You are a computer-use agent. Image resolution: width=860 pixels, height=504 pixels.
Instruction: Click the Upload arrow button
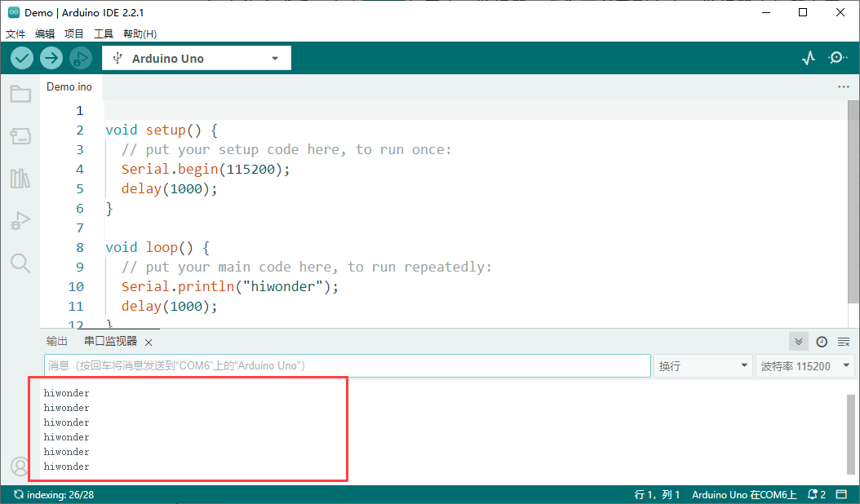point(51,58)
